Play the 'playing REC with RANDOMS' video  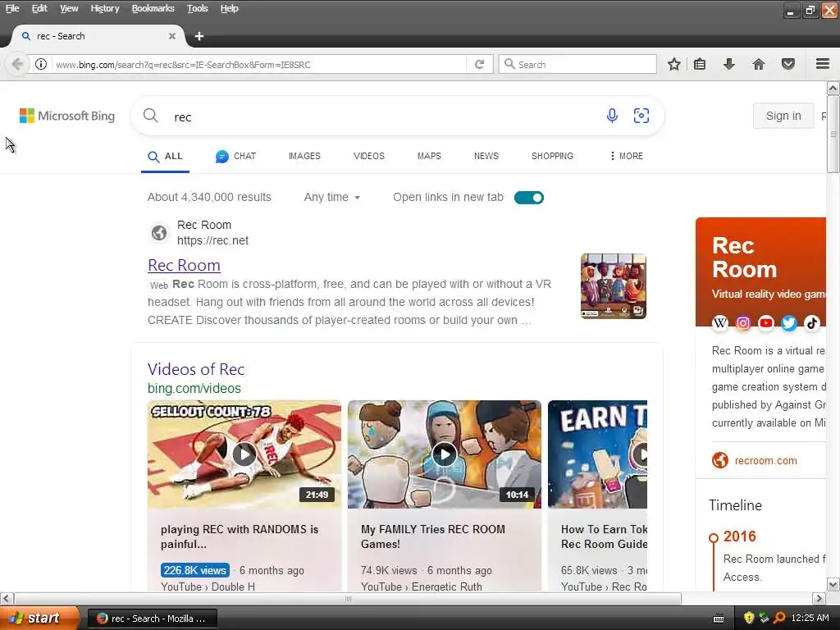244,454
